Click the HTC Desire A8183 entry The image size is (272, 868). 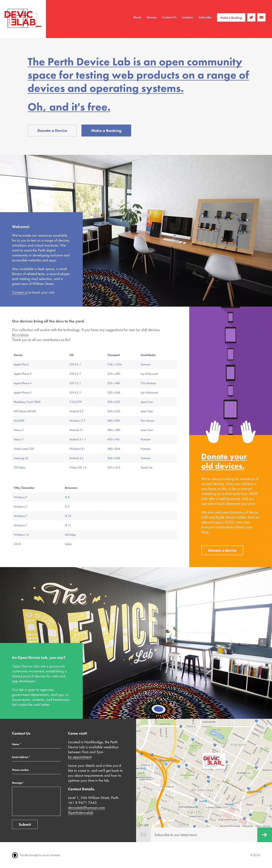(x=25, y=411)
